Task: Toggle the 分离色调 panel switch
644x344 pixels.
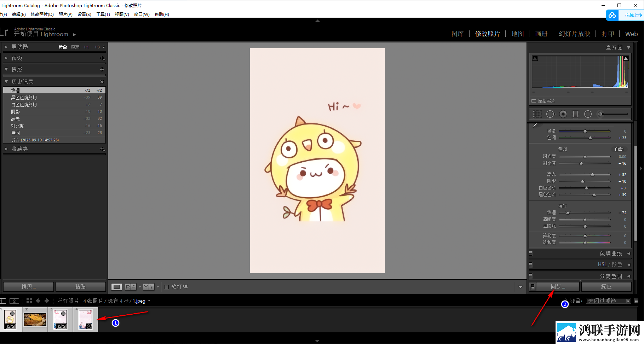Action: [530, 276]
